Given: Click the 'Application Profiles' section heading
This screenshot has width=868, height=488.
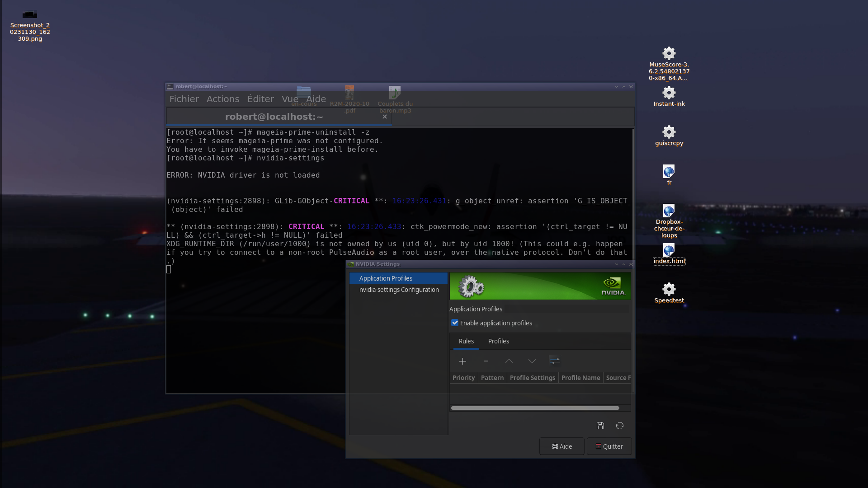Looking at the screenshot, I should [x=476, y=309].
